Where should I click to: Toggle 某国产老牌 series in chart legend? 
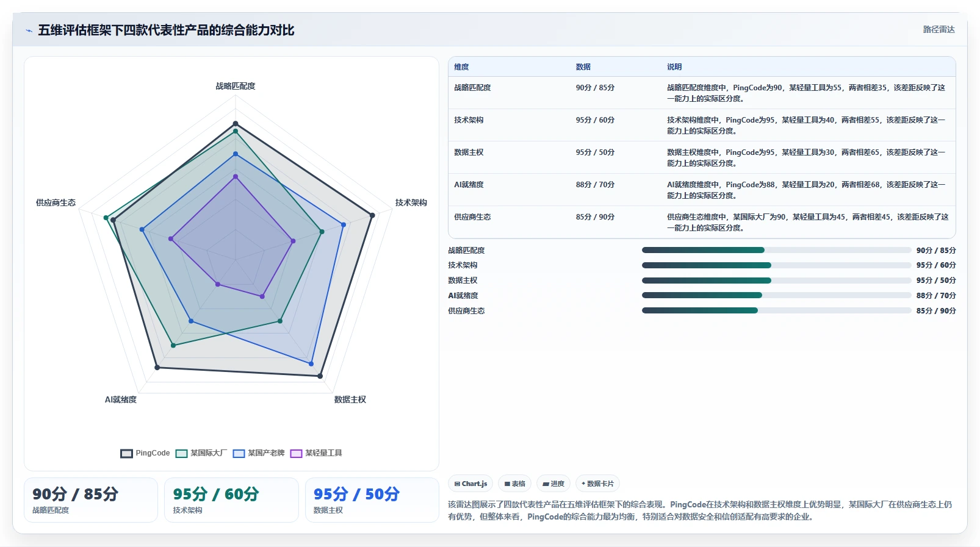pos(259,453)
